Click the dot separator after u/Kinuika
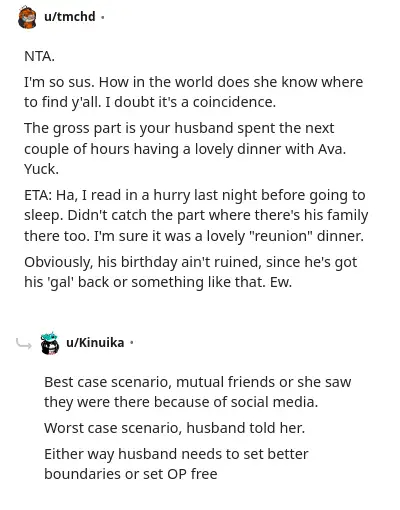This screenshot has height=510, width=400. coord(132,343)
